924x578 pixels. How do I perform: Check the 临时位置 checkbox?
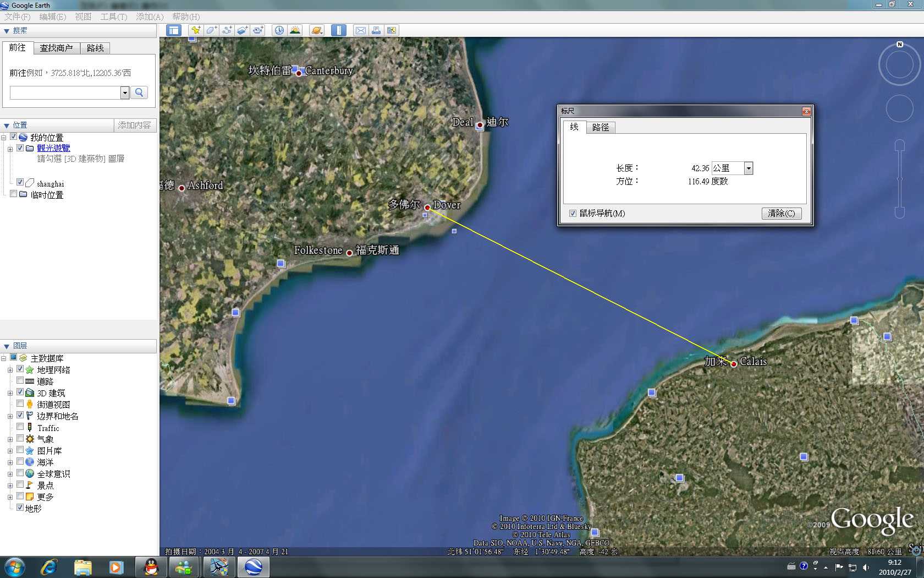[x=14, y=194]
